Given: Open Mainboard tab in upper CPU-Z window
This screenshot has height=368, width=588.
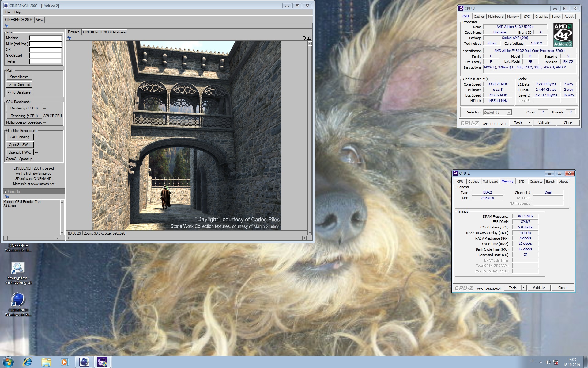Looking at the screenshot, I should [496, 17].
